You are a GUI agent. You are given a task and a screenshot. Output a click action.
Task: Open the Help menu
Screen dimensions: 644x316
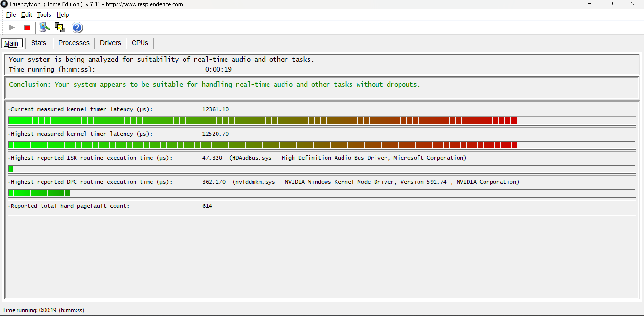coord(62,15)
